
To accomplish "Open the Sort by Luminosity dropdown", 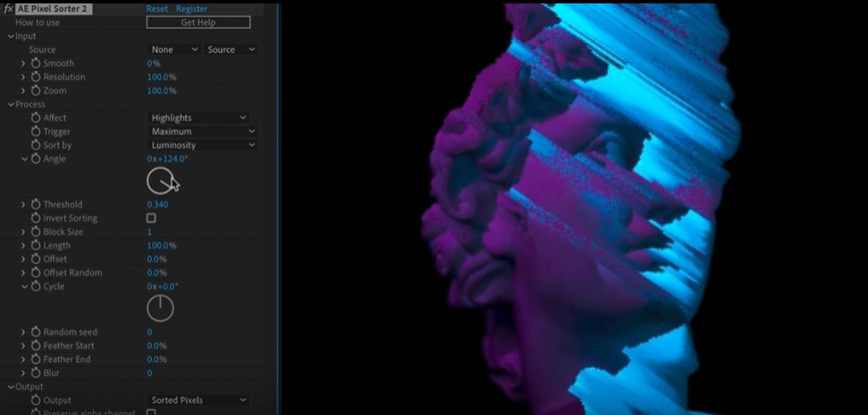I will click(x=202, y=145).
